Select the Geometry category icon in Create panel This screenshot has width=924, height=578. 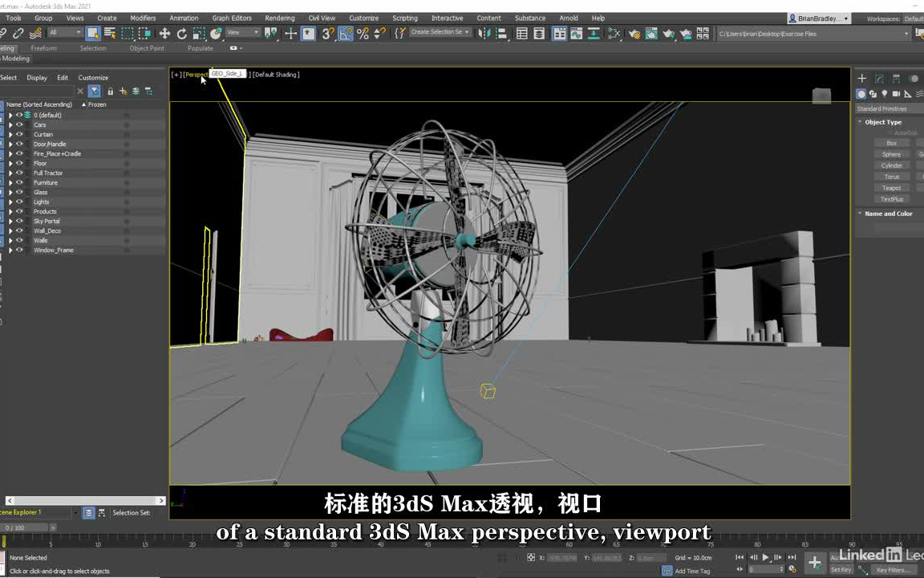(x=861, y=94)
